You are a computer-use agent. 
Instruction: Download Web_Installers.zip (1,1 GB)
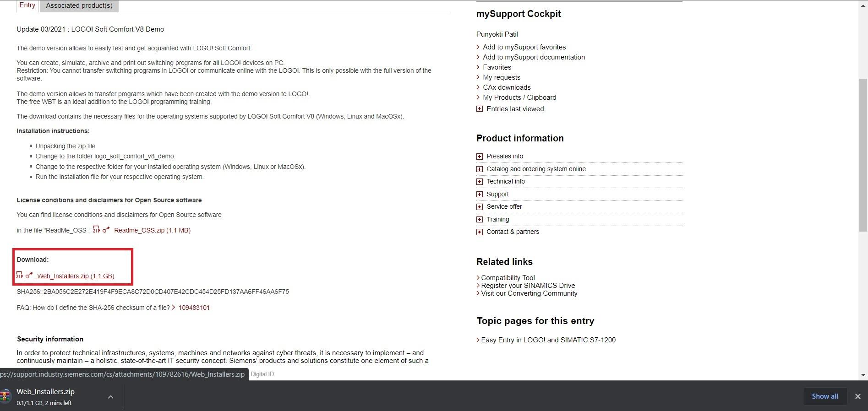[76, 276]
